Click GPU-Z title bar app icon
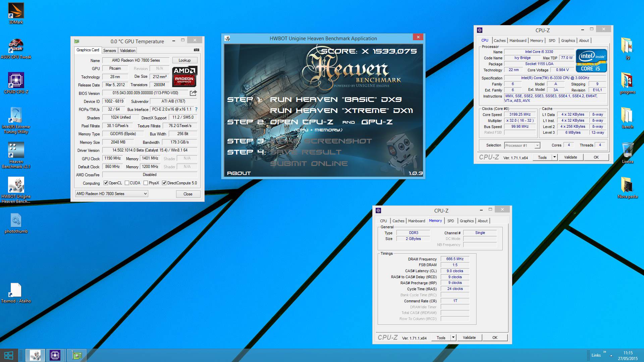644x362 pixels. tap(77, 41)
